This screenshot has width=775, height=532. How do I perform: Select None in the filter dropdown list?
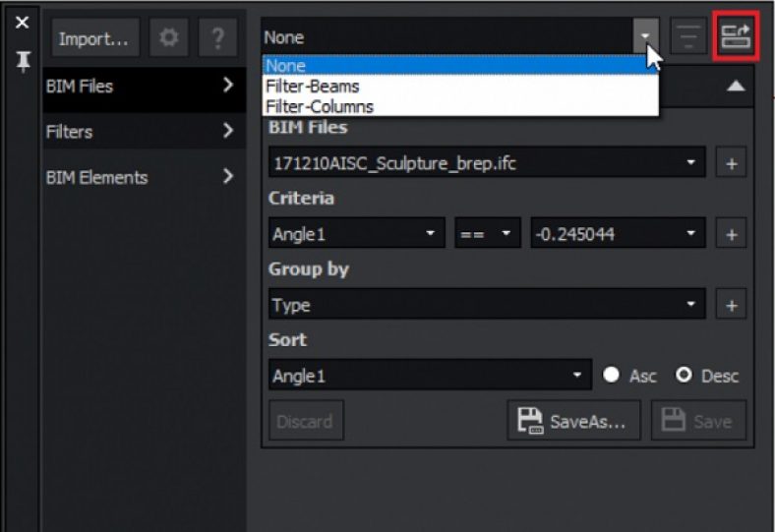[460, 66]
